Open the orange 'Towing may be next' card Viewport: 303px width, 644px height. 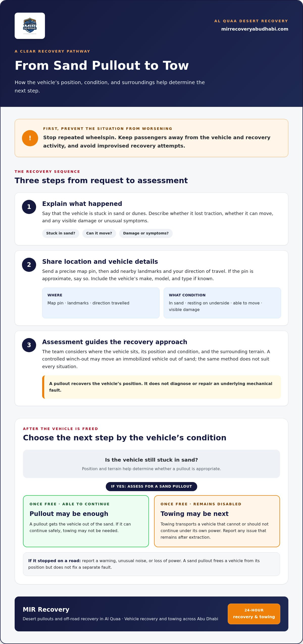(x=217, y=521)
